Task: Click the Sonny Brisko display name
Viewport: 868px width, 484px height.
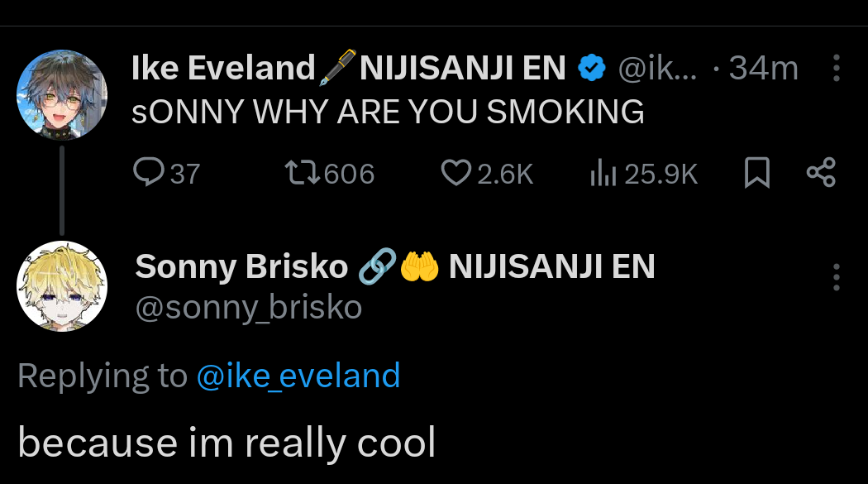Action: tap(241, 266)
